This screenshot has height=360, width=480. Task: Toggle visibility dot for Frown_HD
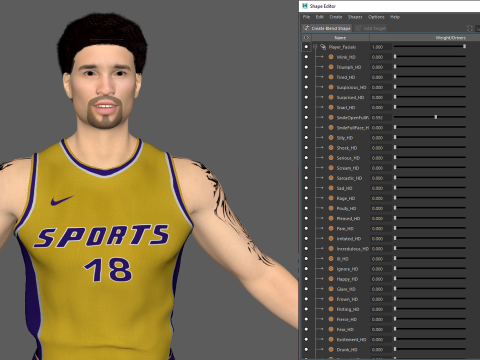click(x=306, y=299)
